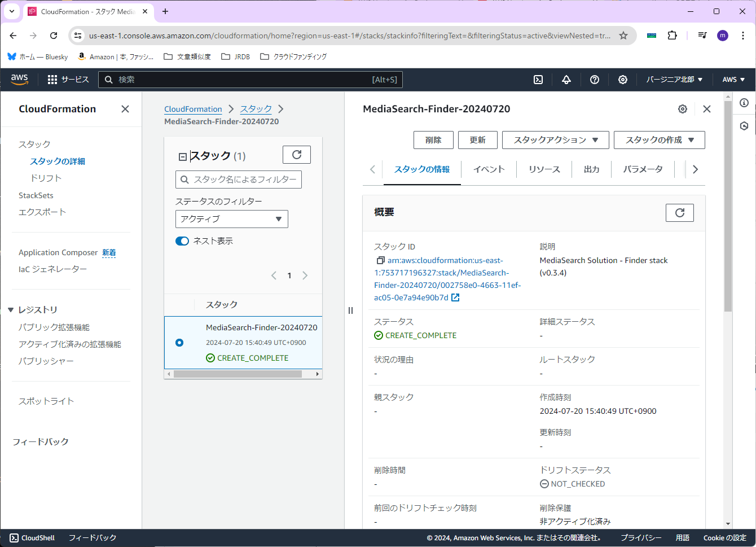Screen dimensions: 756x547
Task: Open the Amazon bookmark
Action: click(116, 56)
